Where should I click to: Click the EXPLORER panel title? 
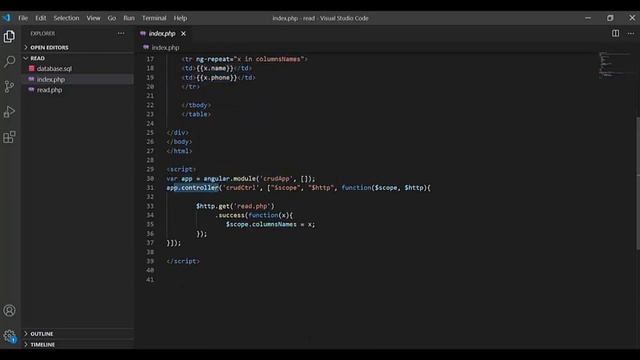coord(43,33)
